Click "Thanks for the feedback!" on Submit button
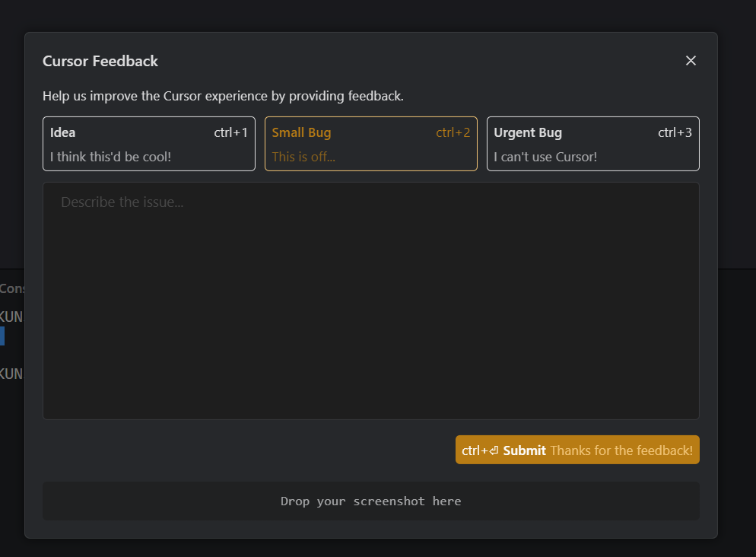The width and height of the screenshot is (756, 557). pos(621,450)
